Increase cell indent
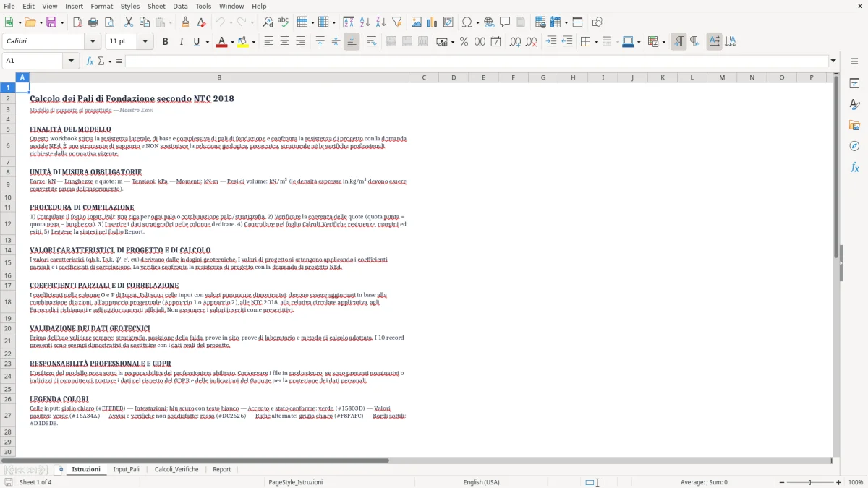868x488 pixels. [551, 42]
